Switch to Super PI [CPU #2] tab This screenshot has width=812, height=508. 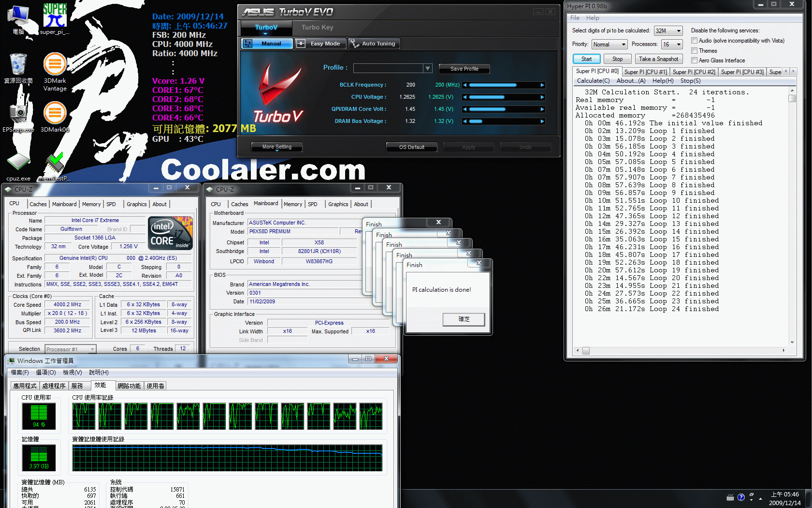[694, 72]
